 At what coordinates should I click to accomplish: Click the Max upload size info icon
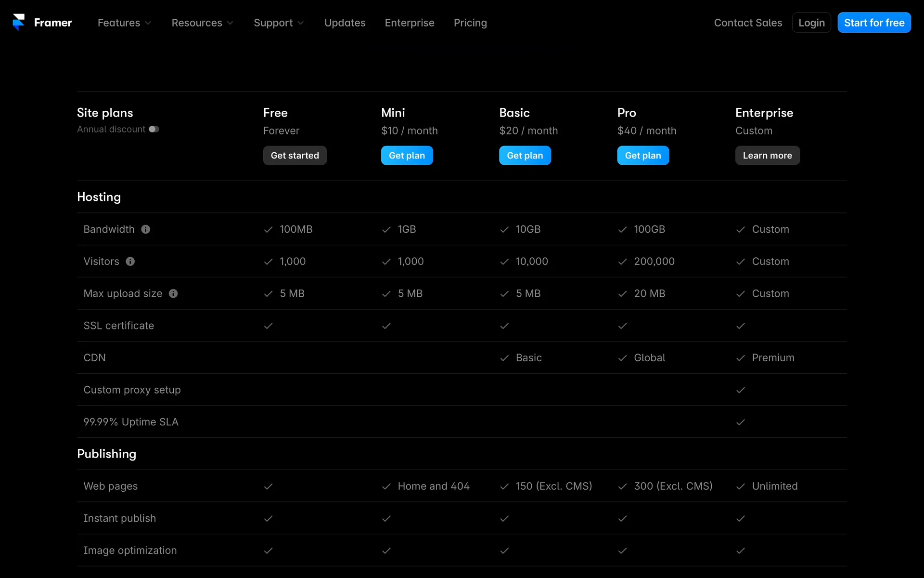tap(173, 293)
